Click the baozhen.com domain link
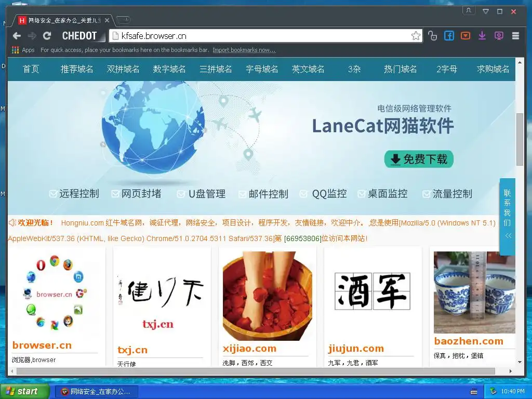The height and width of the screenshot is (399, 532). point(469,341)
